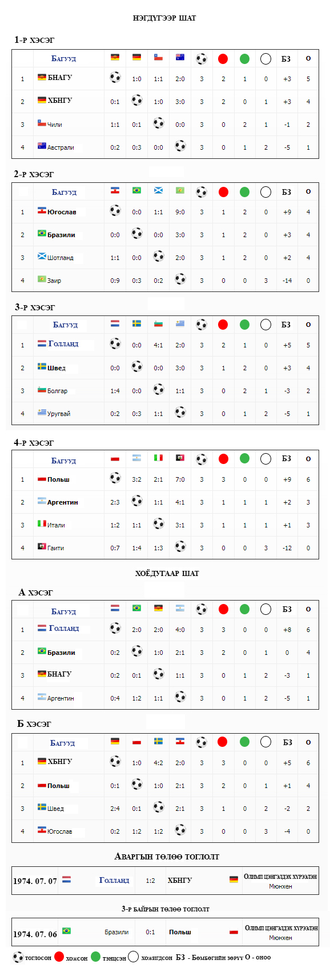Screen dimensions: 330x980
Task: Open the Багууд header link in А хэсэг
Action: click(x=63, y=611)
